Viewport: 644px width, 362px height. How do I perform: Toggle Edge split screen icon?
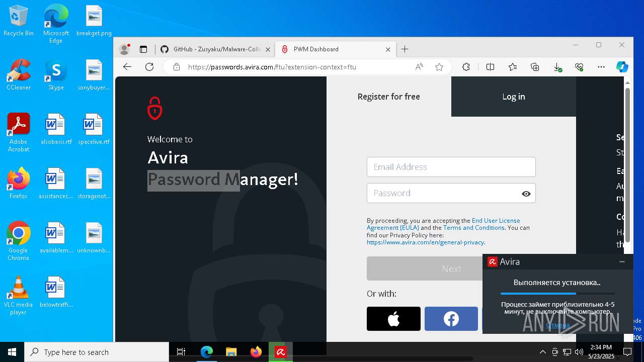click(x=490, y=67)
